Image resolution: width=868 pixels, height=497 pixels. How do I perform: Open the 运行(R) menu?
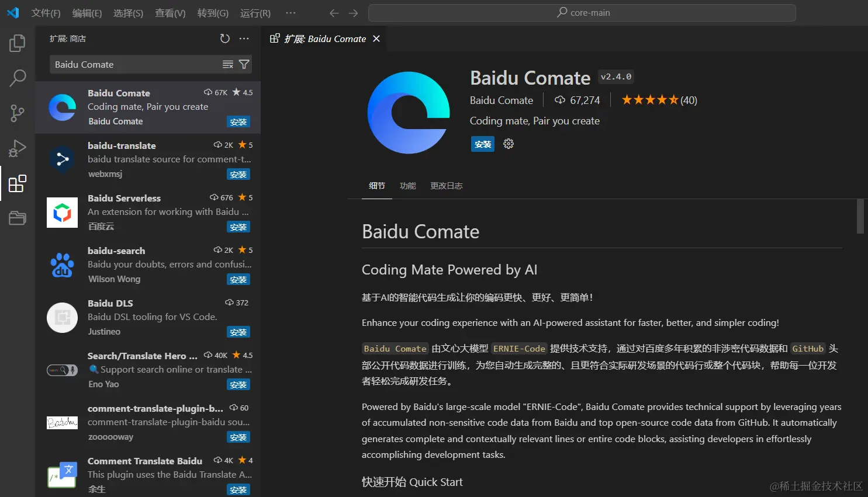point(255,13)
